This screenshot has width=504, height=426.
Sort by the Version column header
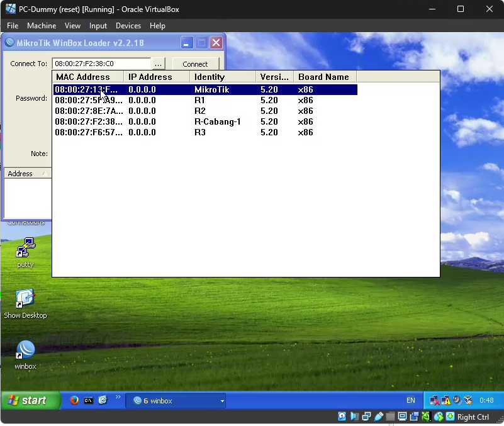275,77
